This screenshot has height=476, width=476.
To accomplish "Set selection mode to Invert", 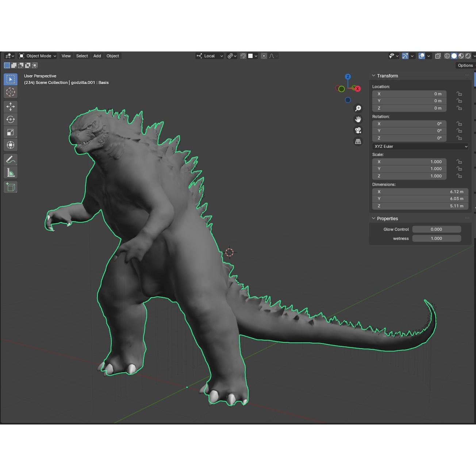I will point(28,65).
